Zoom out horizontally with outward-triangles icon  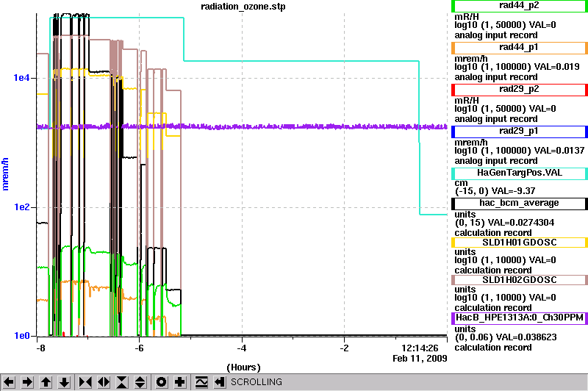click(104, 382)
